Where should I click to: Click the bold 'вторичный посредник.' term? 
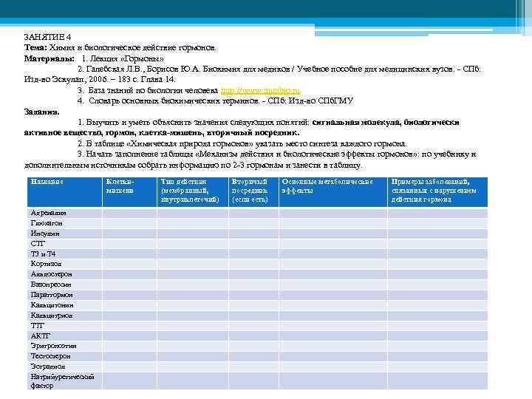point(253,133)
